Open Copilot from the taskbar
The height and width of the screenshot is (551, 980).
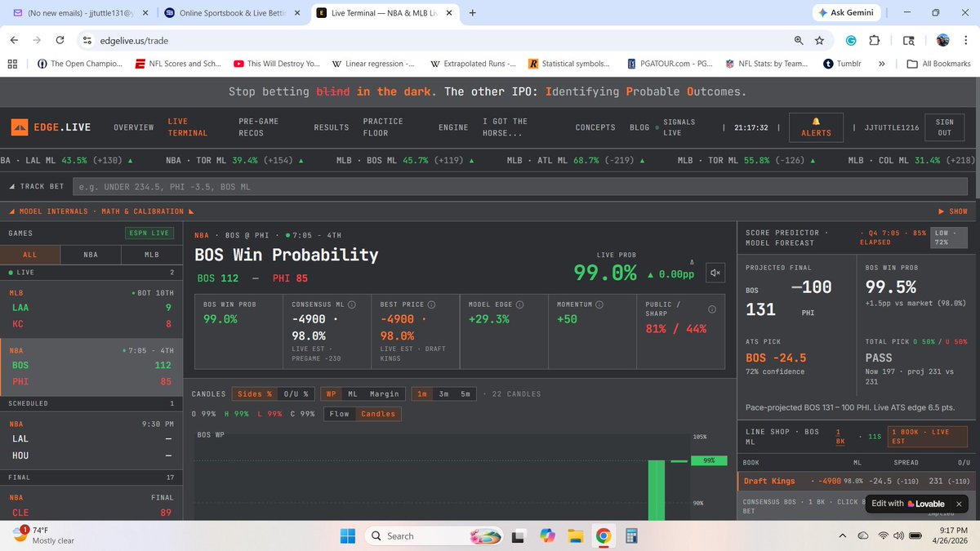(x=546, y=535)
